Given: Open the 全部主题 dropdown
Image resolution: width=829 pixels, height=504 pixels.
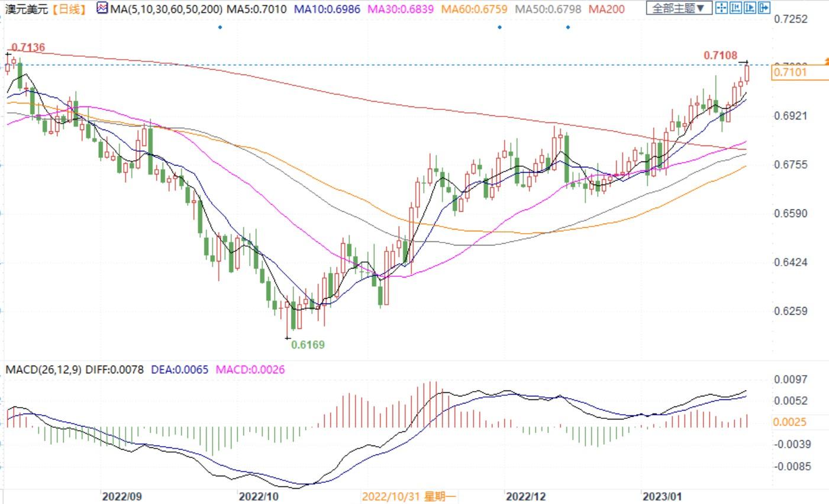Looking at the screenshot, I should [678, 8].
